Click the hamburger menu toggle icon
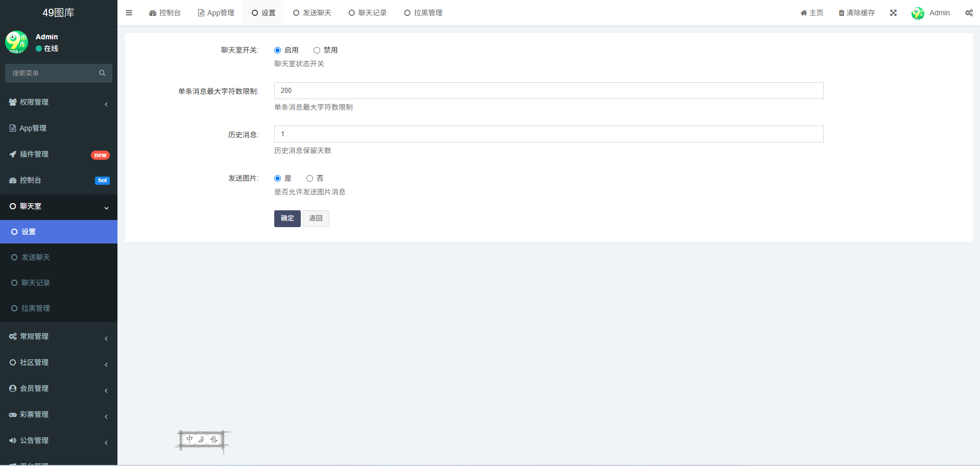 (x=129, y=13)
